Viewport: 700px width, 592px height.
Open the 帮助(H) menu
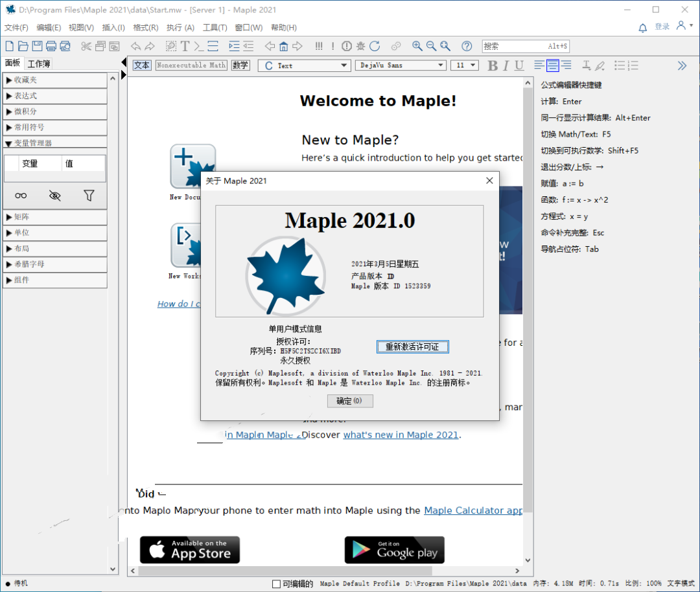[284, 28]
